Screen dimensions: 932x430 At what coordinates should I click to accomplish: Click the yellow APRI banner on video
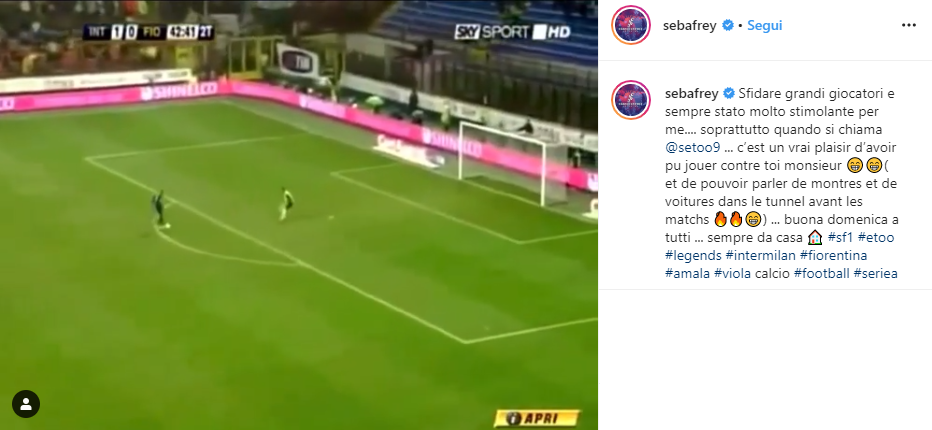[x=536, y=418]
